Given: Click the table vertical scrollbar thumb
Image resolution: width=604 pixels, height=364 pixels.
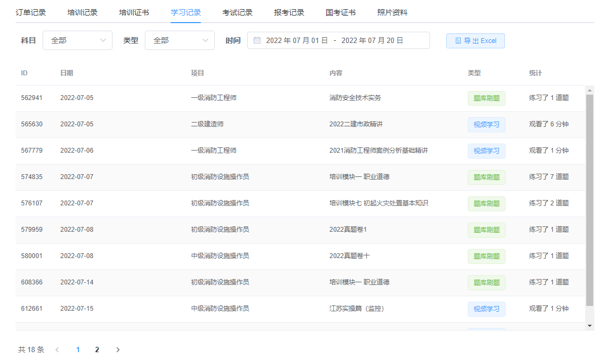Looking at the screenshot, I should (x=589, y=199).
